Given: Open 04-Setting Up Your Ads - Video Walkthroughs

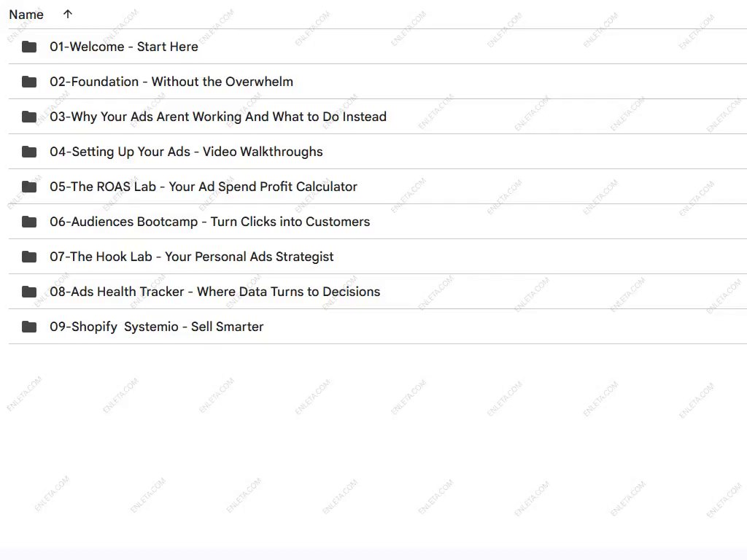Looking at the screenshot, I should tap(186, 152).
